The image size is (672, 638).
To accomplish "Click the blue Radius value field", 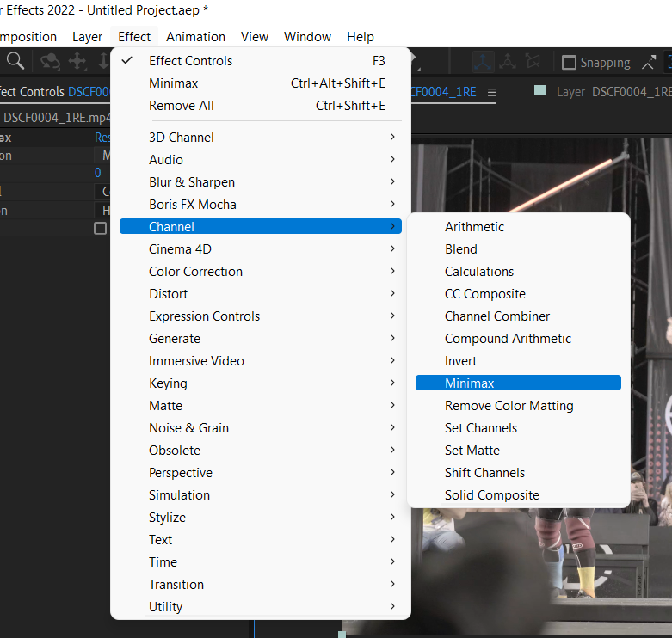I will click(98, 173).
